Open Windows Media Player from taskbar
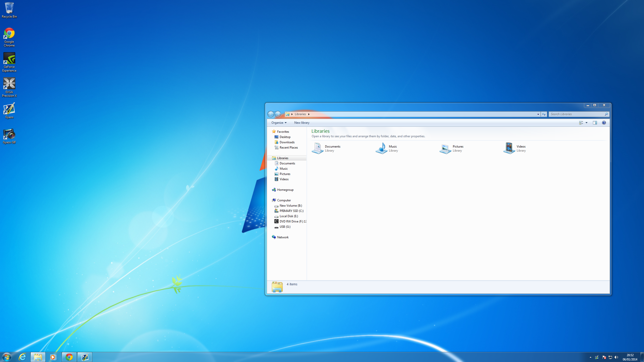The image size is (644, 362). [x=53, y=357]
